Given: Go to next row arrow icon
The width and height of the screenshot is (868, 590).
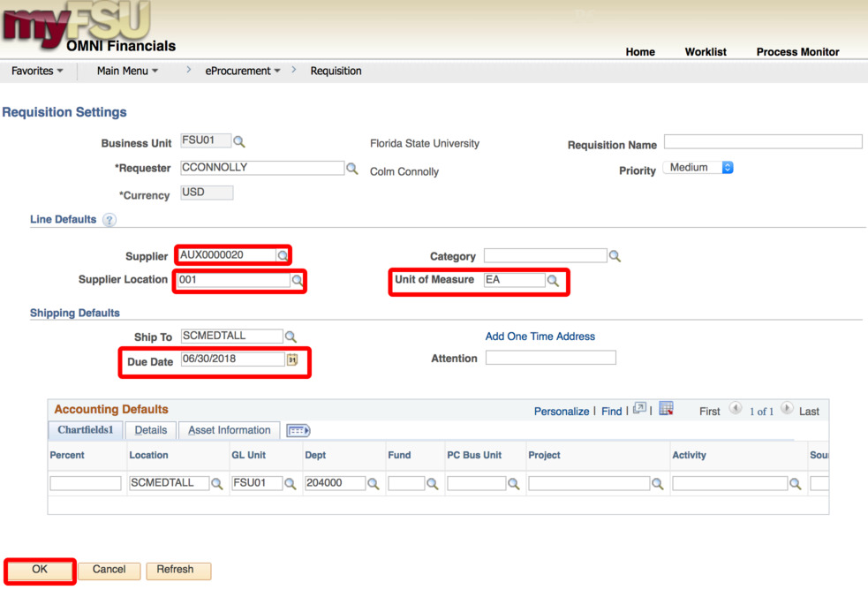Looking at the screenshot, I should tap(787, 408).
